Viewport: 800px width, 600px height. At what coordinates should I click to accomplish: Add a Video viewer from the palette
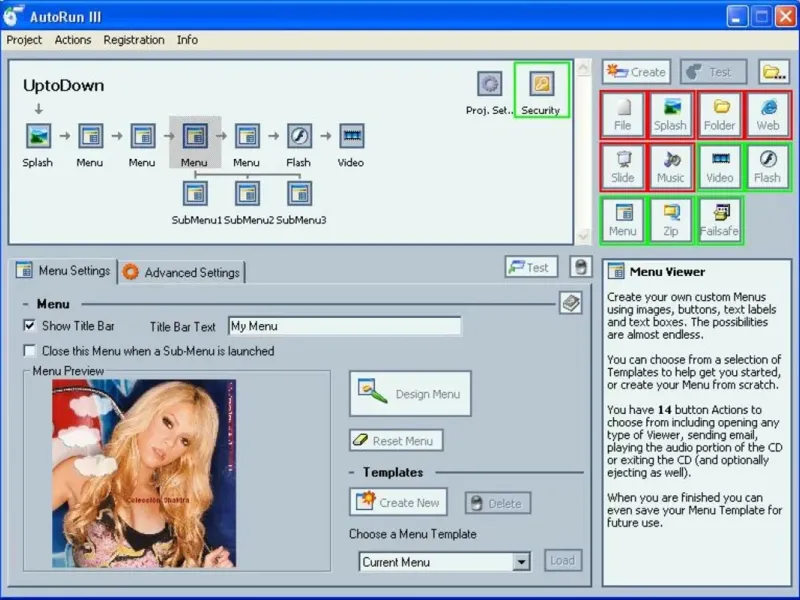coord(719,167)
